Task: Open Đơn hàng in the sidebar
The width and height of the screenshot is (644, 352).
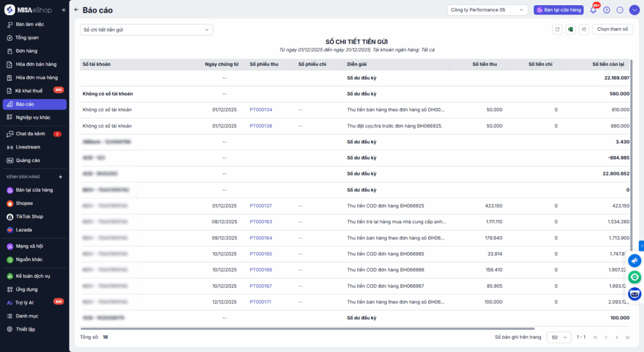Action: (27, 51)
